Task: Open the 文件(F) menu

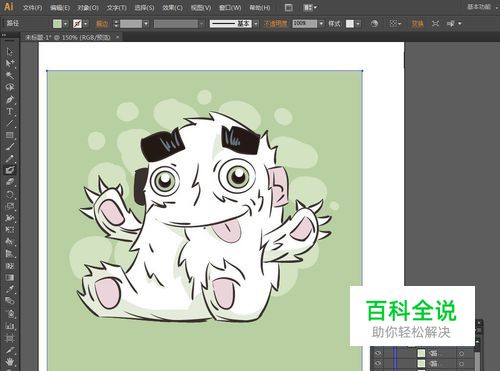Action: click(32, 7)
